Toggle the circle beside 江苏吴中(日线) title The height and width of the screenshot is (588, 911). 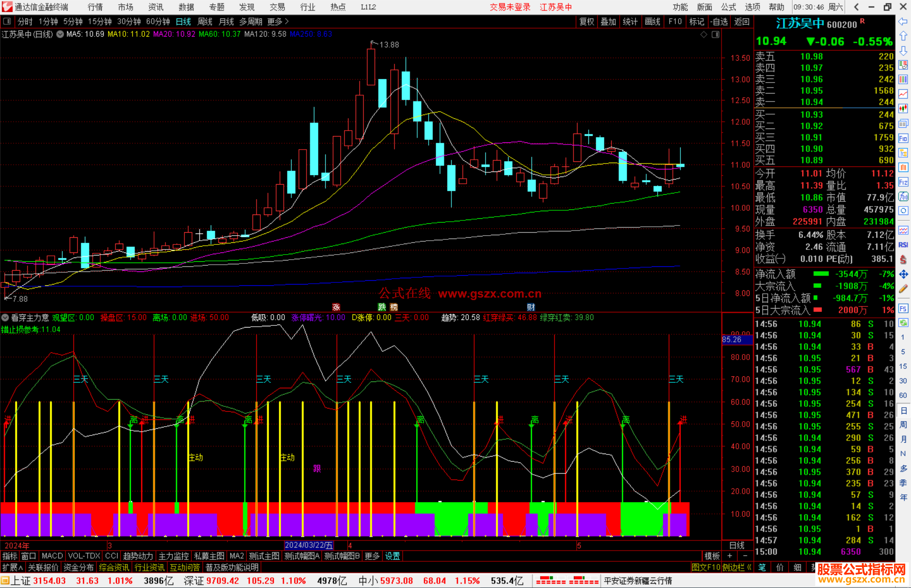(60, 35)
